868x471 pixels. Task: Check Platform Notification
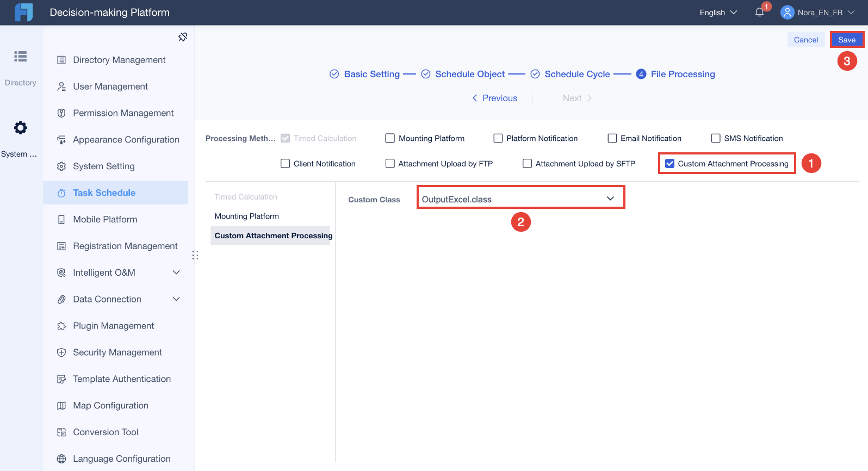pyautogui.click(x=498, y=138)
